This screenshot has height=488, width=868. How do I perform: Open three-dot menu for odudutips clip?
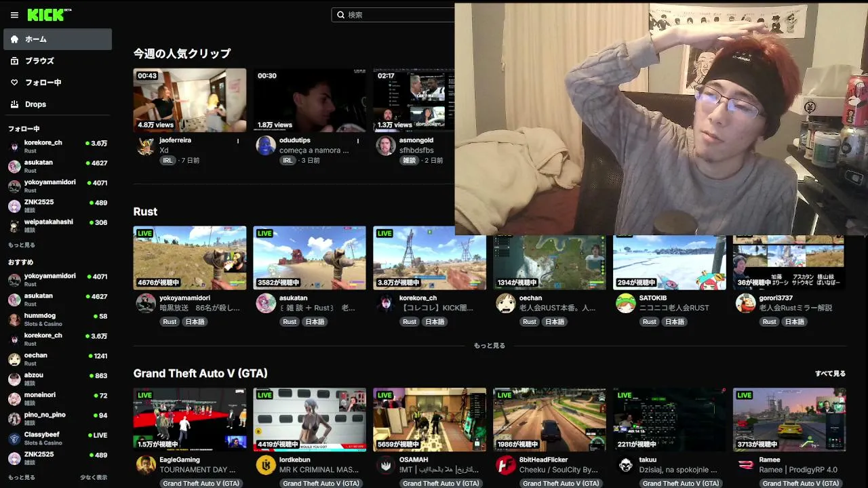click(x=358, y=141)
